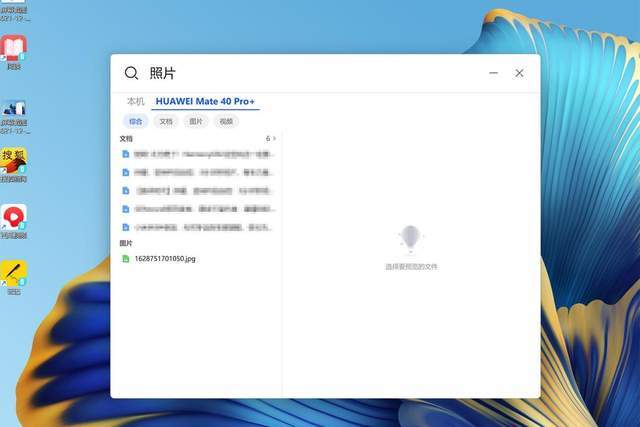This screenshot has height=427, width=640.
Task: Open the fifth document result under 文档
Action: point(198,227)
